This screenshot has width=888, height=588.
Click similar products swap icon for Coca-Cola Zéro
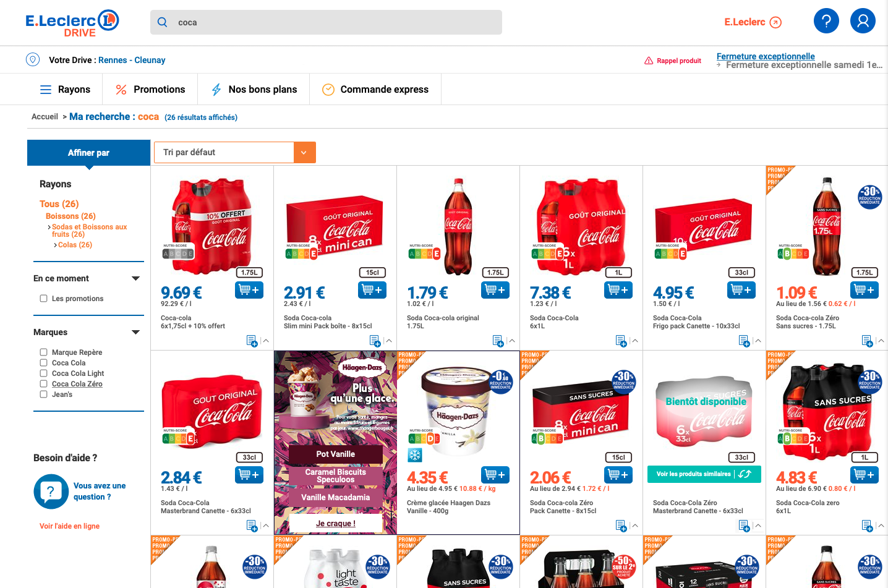click(x=745, y=474)
